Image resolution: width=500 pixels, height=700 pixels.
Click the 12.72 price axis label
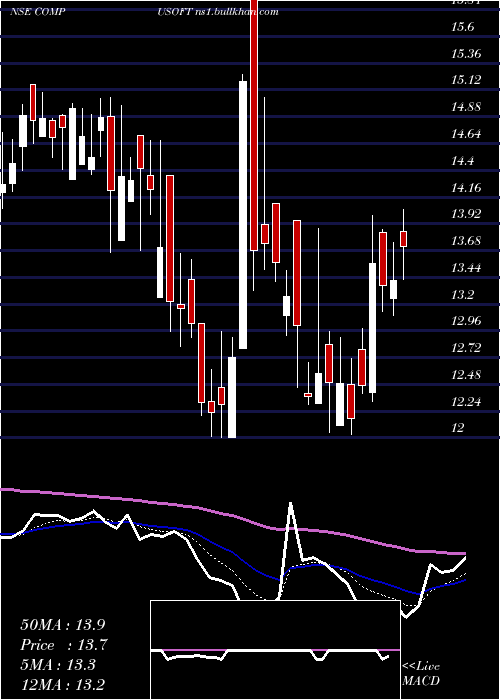point(466,347)
